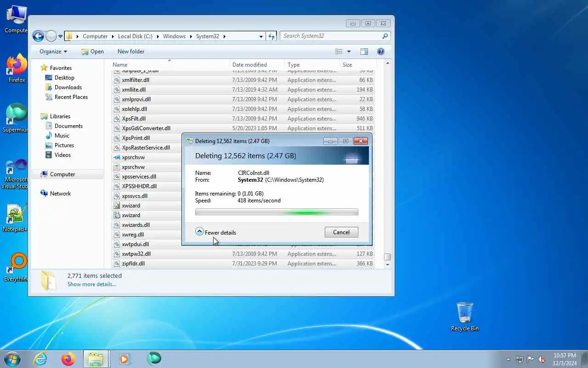Screen dimensions: 588x368
Task: Select Favorites in the navigation pane
Action: pyautogui.click(x=61, y=68)
